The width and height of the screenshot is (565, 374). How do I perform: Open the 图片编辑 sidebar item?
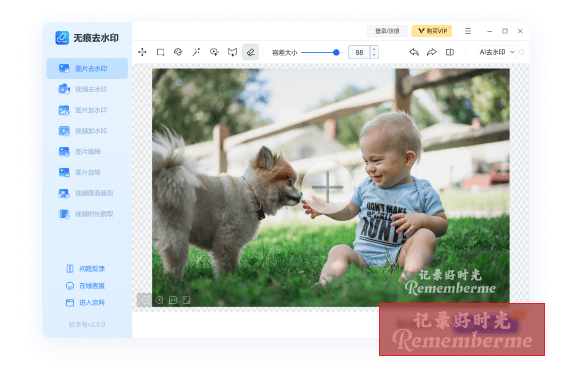coord(87,152)
